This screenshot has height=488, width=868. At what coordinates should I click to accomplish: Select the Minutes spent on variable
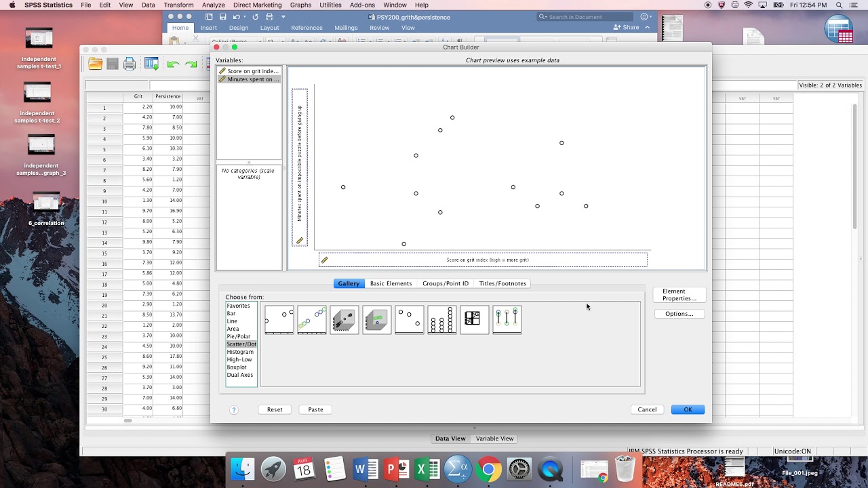click(249, 79)
